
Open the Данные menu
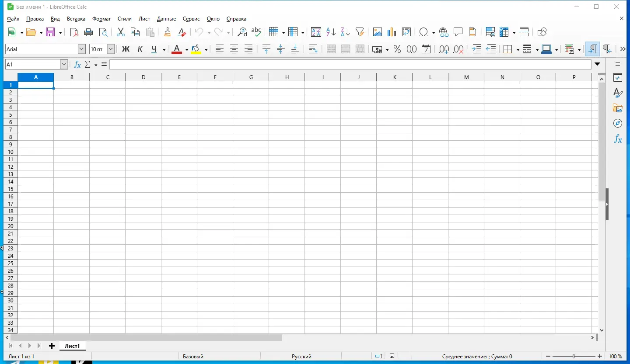pyautogui.click(x=166, y=19)
